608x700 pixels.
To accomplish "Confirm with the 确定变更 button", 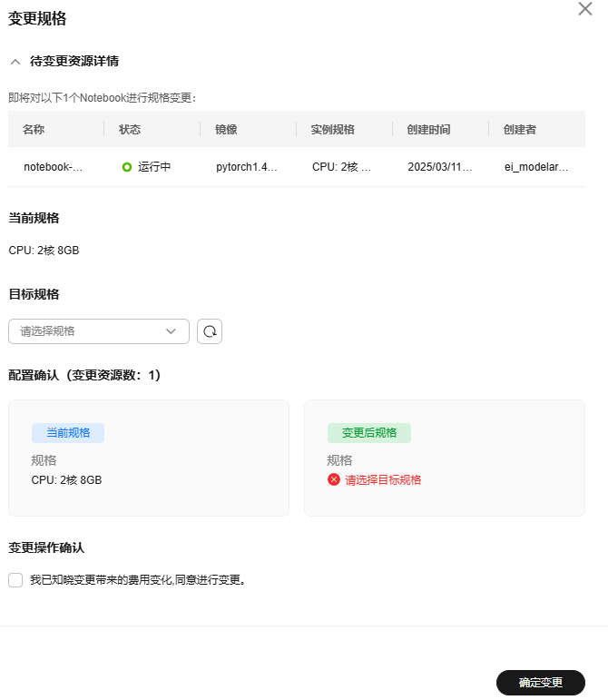I will point(540,682).
